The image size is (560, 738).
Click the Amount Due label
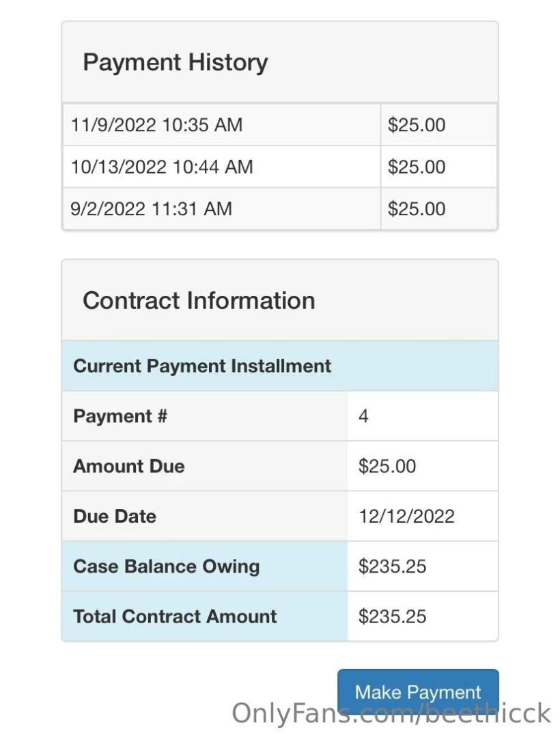pyautogui.click(x=129, y=466)
